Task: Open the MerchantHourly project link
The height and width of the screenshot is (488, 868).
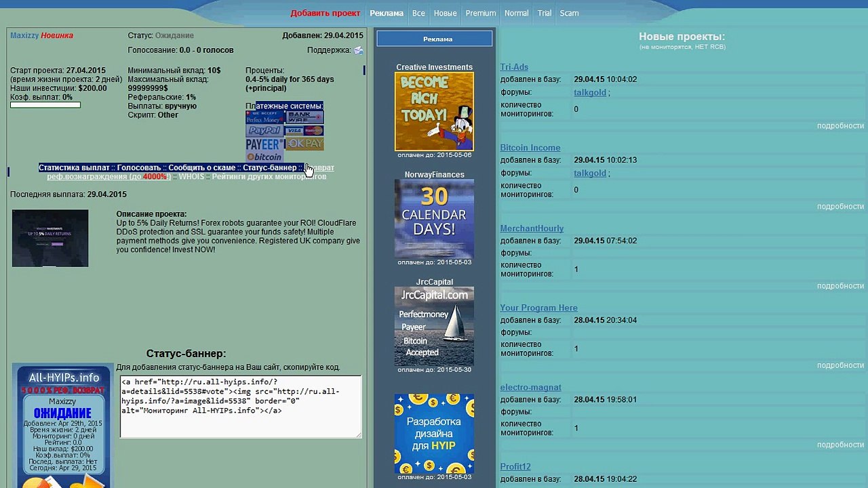Action: click(532, 228)
